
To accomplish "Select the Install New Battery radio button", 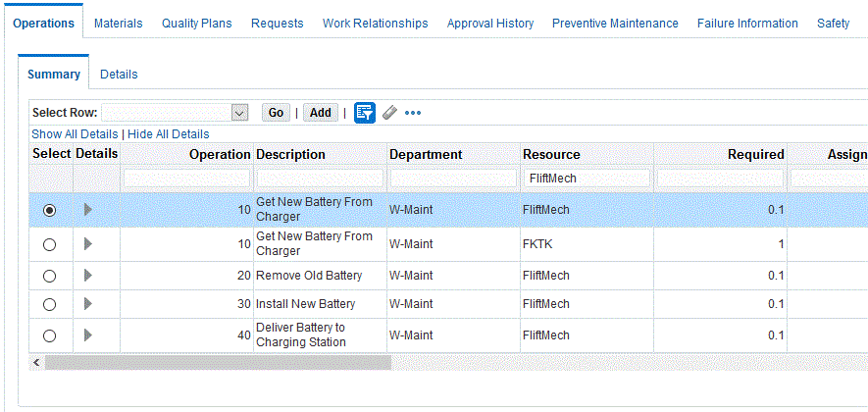I will 50,305.
